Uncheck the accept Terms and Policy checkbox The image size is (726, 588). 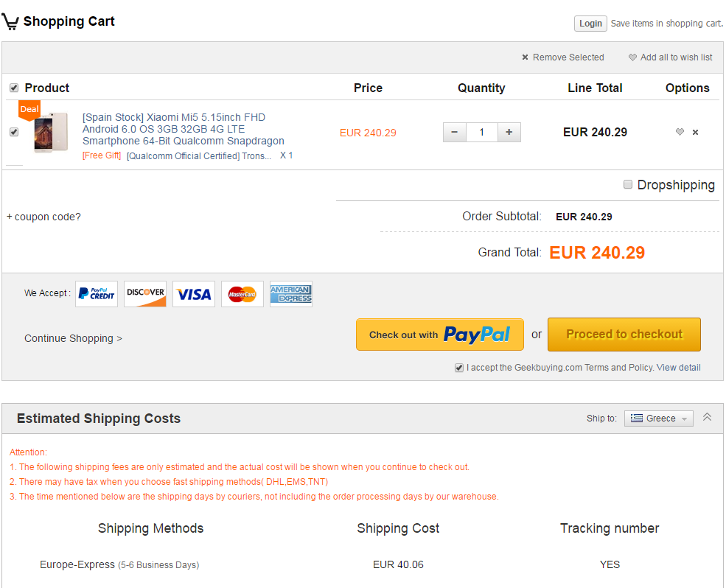(459, 368)
